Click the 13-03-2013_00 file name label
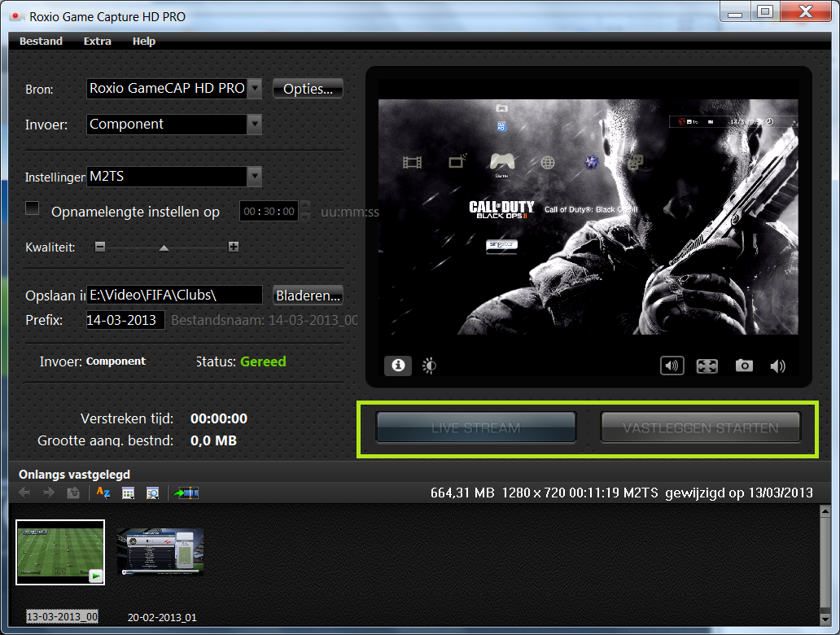Screen dimensions: 840x635 tap(62, 617)
